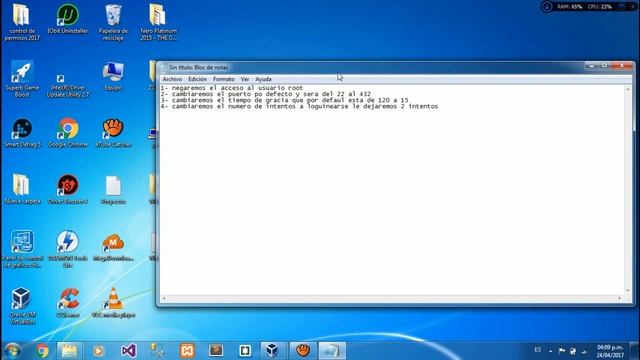The height and width of the screenshot is (360, 640).
Task: Open File Explorer from the taskbar
Action: tap(69, 351)
